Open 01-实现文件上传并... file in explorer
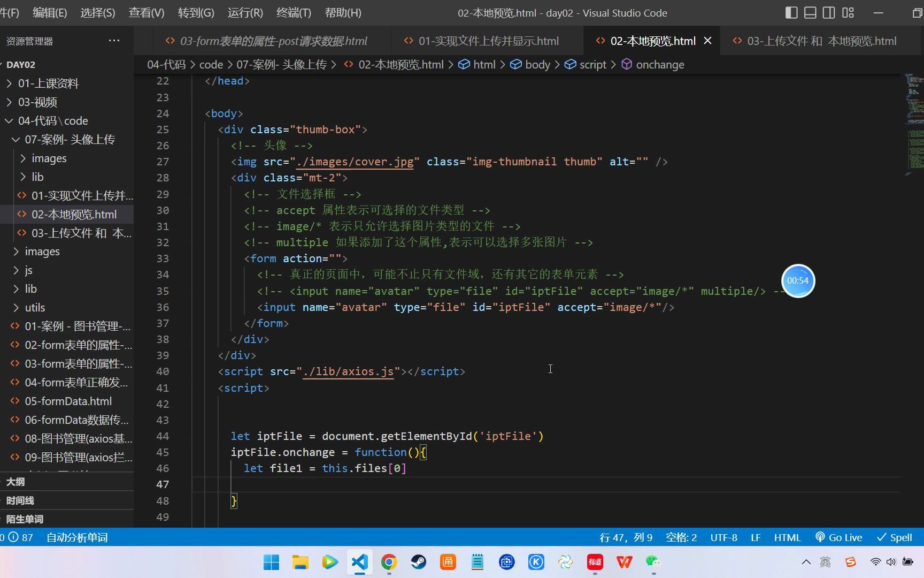 pyautogui.click(x=67, y=196)
